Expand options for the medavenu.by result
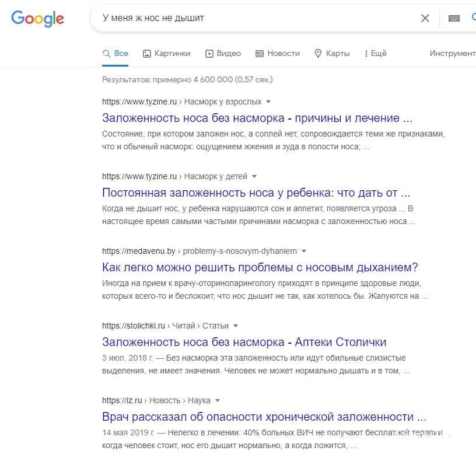Screen dimensions: 476x461 pos(303,251)
